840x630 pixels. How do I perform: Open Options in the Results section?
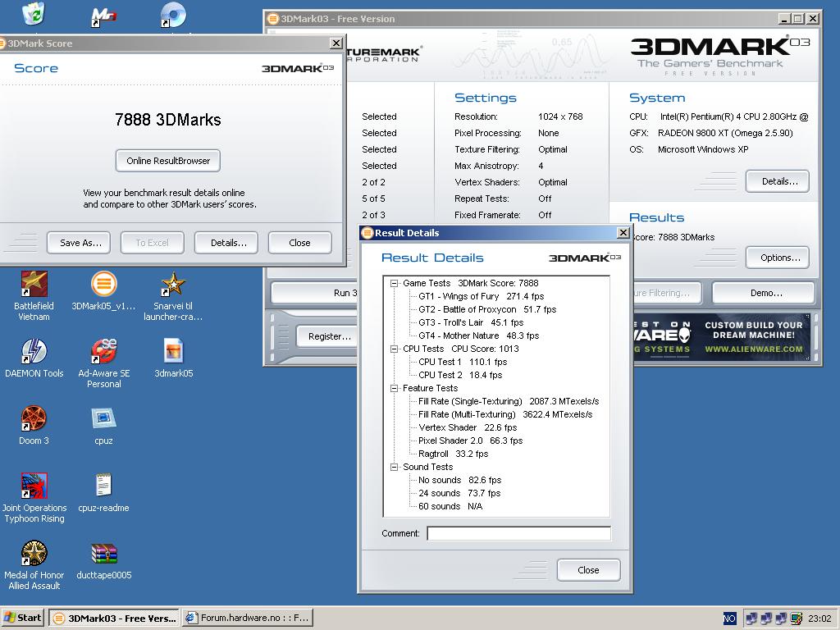778,258
